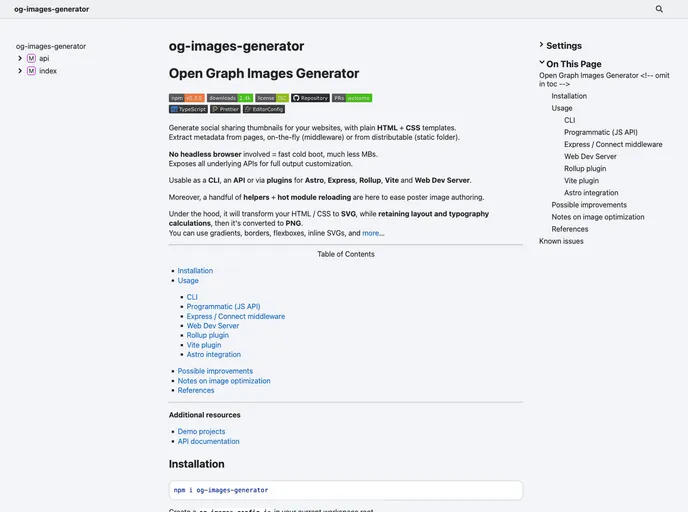
Task: Select CLI in On This Page
Action: pyautogui.click(x=570, y=120)
